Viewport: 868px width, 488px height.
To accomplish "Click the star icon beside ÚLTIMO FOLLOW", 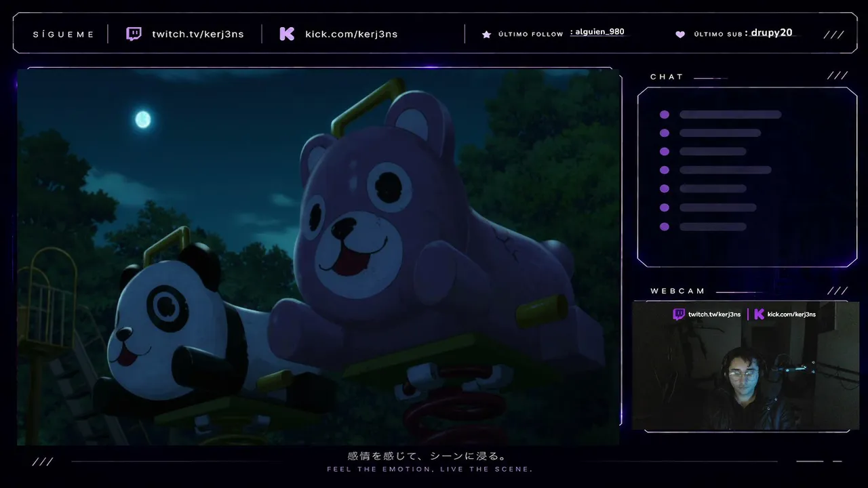I will click(486, 34).
